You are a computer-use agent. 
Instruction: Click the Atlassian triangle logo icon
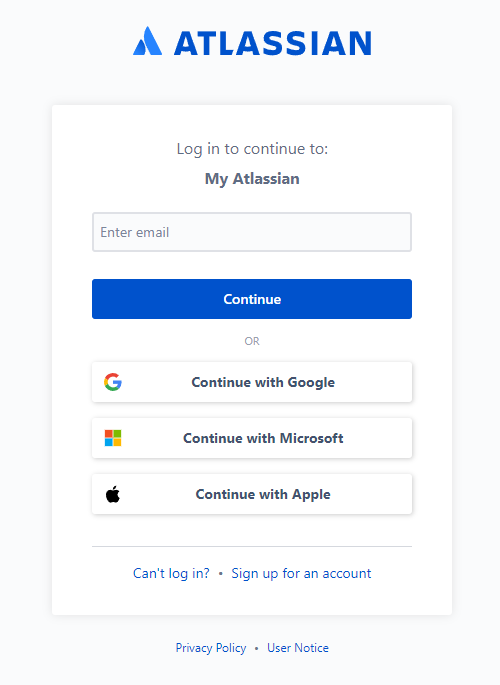[148, 41]
